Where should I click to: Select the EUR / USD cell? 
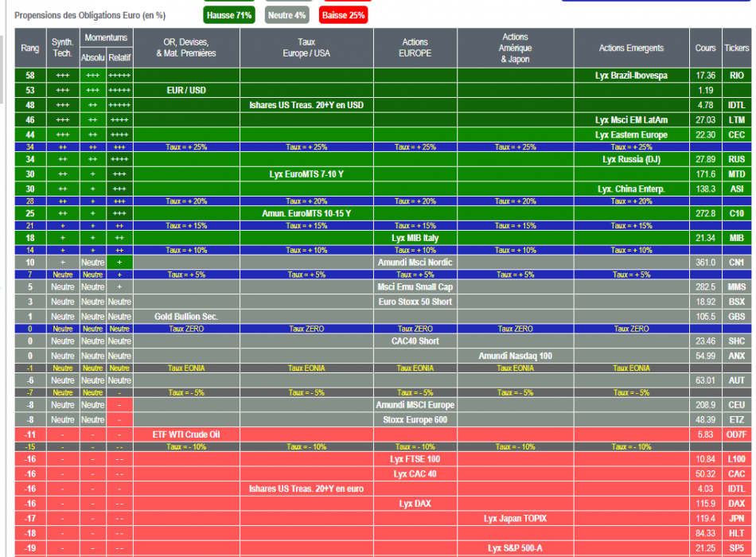point(186,90)
